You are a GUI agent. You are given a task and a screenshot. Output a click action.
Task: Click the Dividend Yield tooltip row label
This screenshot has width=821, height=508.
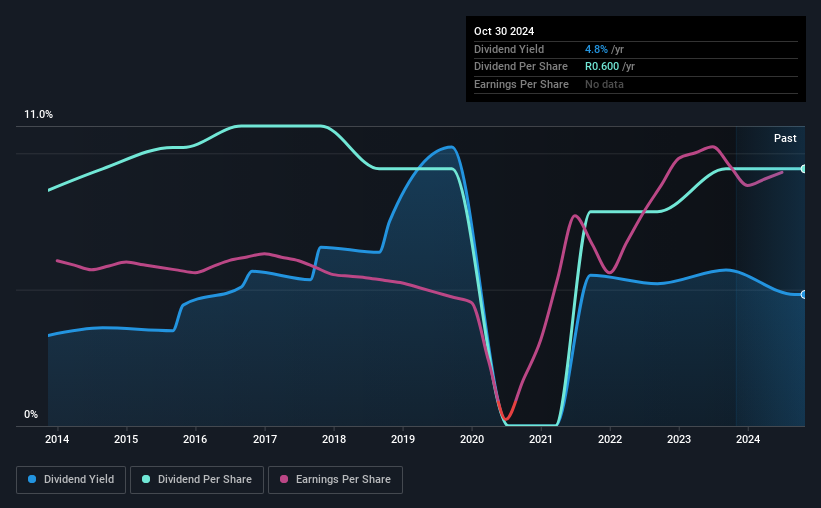click(x=509, y=49)
